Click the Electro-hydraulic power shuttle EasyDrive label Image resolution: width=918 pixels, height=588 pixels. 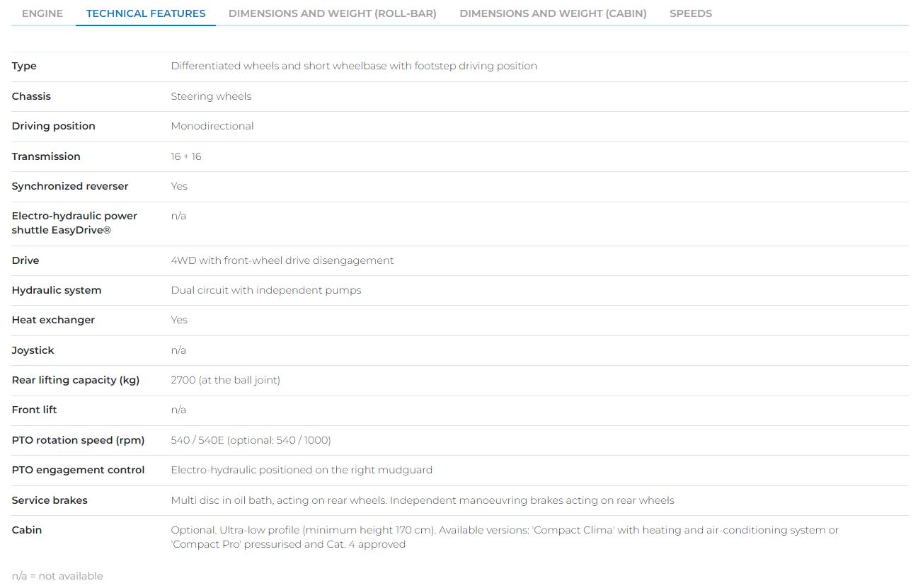(74, 223)
